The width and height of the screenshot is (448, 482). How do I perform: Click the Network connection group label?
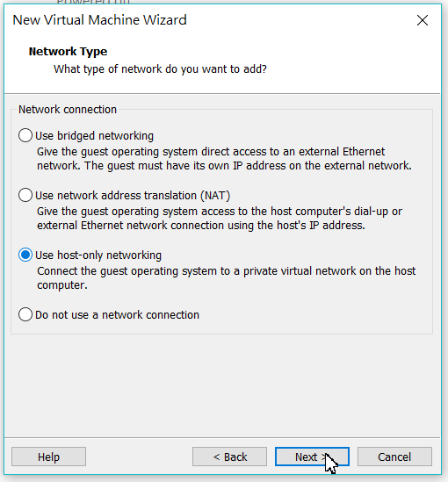tap(68, 110)
